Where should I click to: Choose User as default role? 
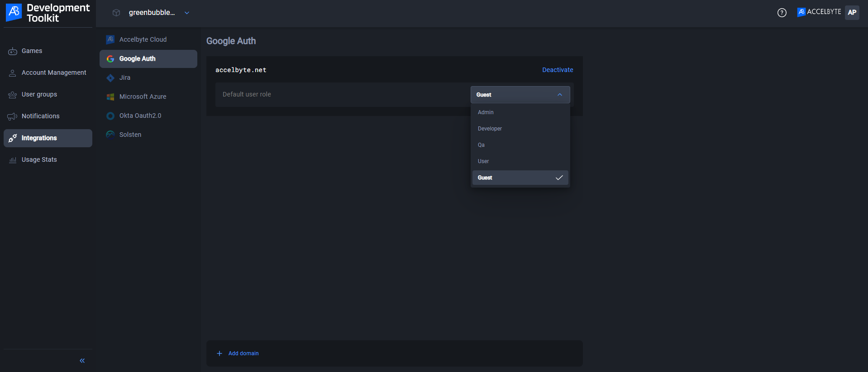coord(520,161)
